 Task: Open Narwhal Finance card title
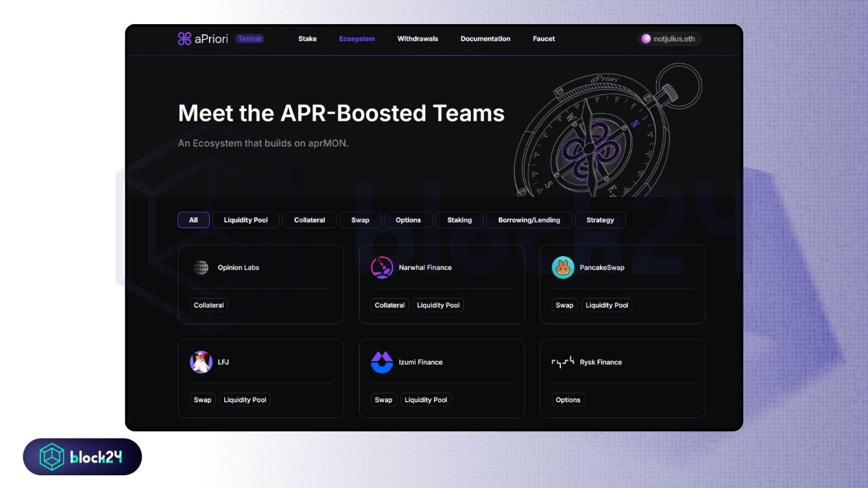click(425, 268)
